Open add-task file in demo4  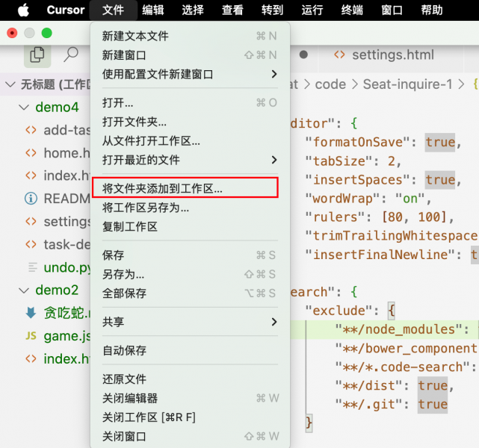pyautogui.click(x=46, y=130)
